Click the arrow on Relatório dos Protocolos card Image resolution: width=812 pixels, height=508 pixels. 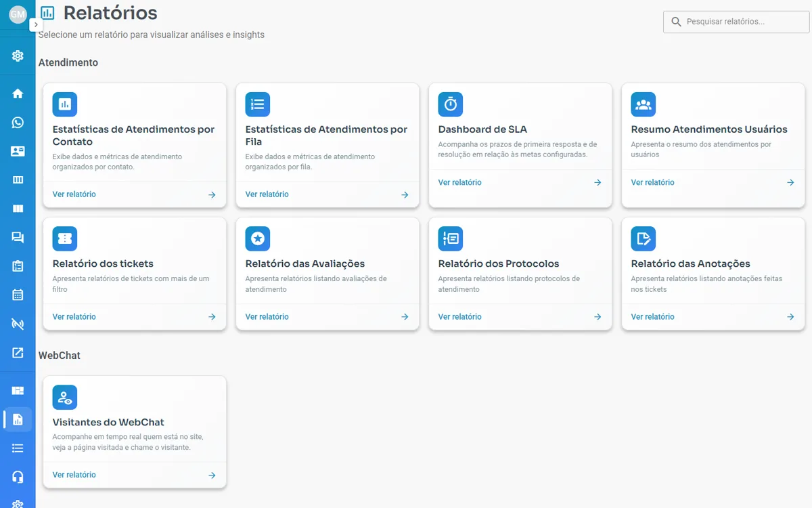tap(597, 317)
